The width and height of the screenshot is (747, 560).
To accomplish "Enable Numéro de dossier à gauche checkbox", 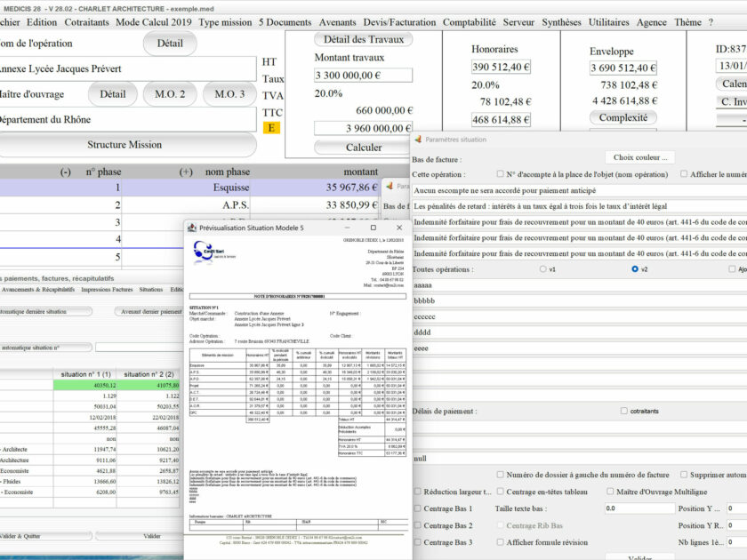I will (x=500, y=475).
